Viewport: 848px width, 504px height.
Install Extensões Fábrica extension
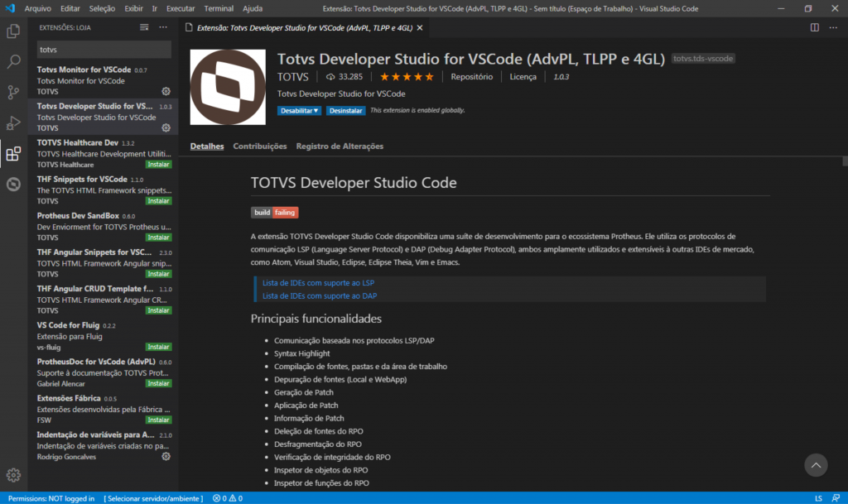[x=158, y=420]
